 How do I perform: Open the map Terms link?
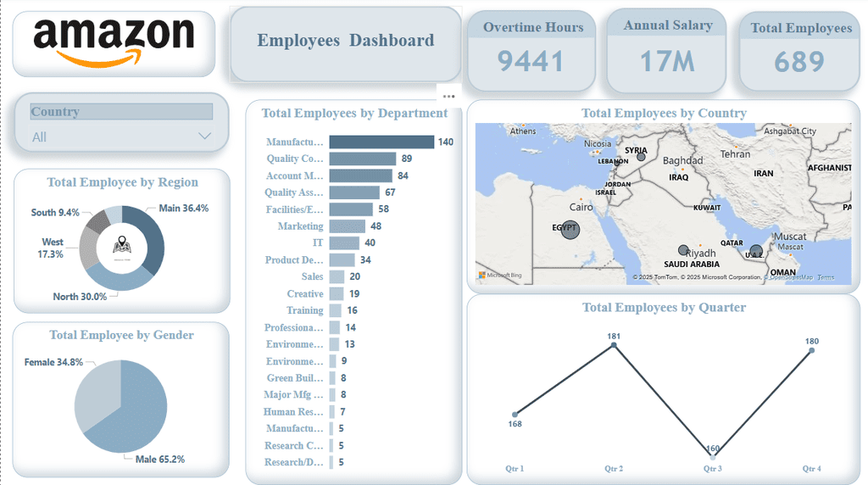click(826, 277)
